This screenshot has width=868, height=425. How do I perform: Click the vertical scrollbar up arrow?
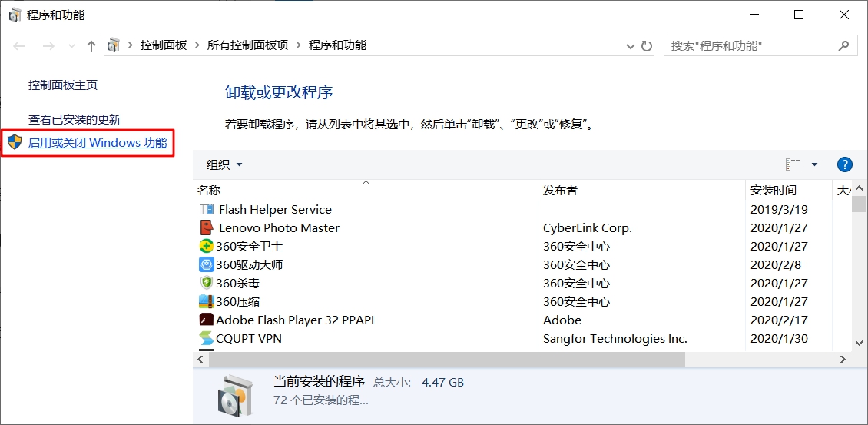[x=859, y=188]
